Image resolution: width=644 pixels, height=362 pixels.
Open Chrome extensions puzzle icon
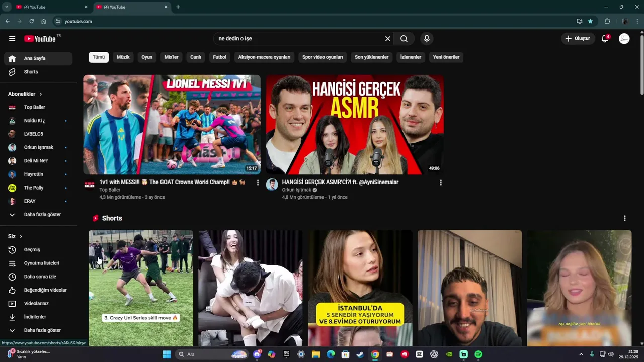click(x=607, y=21)
